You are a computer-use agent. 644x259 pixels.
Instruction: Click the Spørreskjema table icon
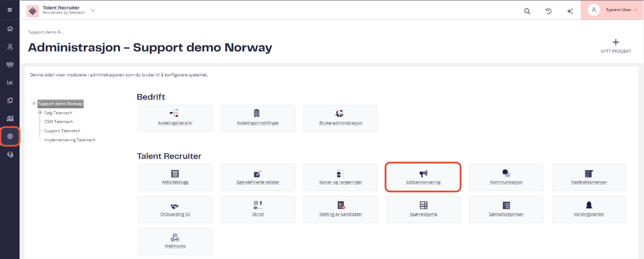(x=423, y=205)
